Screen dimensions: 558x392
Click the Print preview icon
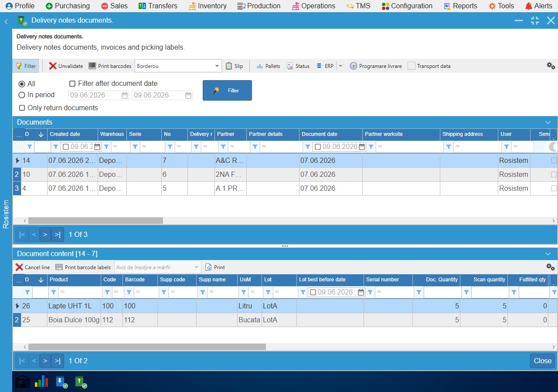pos(208,267)
